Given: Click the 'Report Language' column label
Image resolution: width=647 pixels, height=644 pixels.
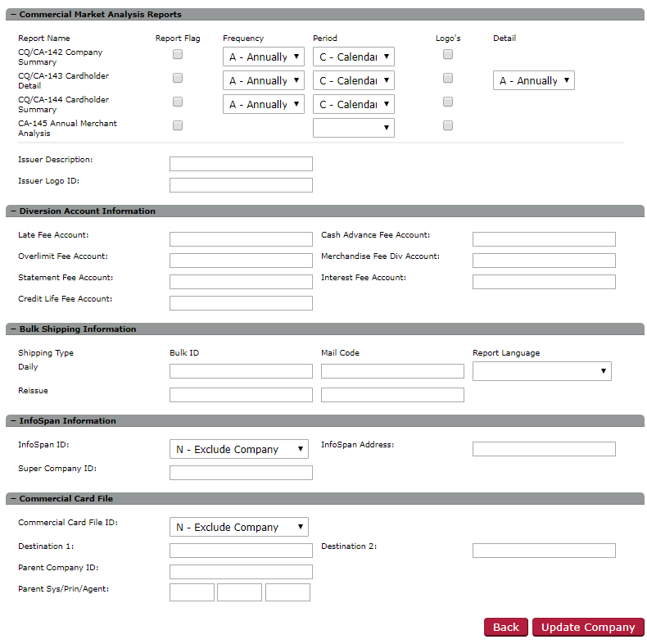Looking at the screenshot, I should (506, 353).
